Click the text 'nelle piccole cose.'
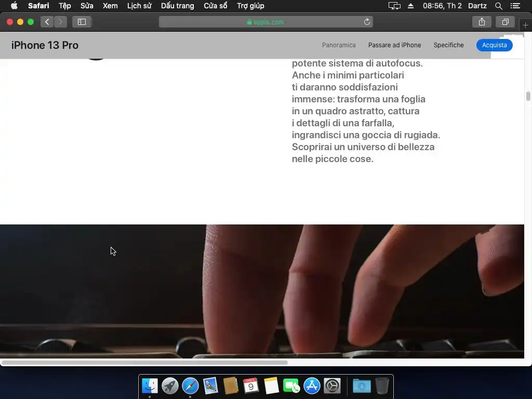532x399 pixels. [332, 159]
